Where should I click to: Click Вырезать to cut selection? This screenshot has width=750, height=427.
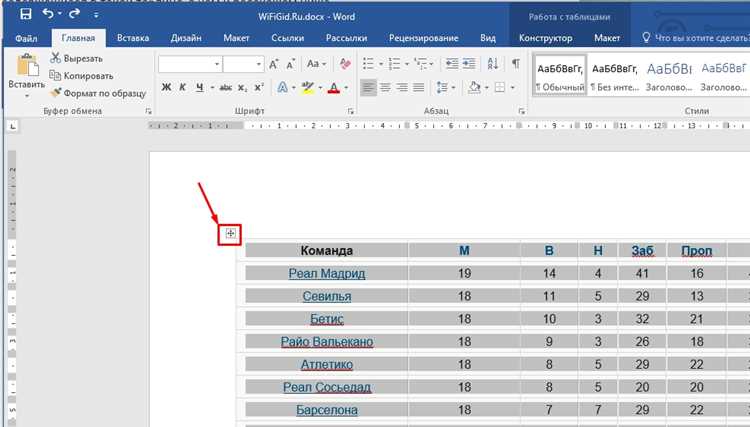pos(77,59)
